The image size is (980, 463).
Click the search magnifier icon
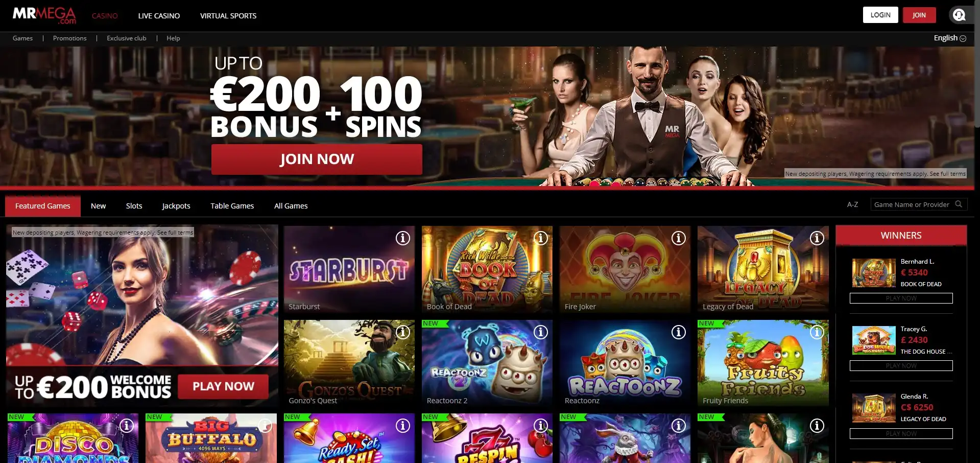[959, 204]
